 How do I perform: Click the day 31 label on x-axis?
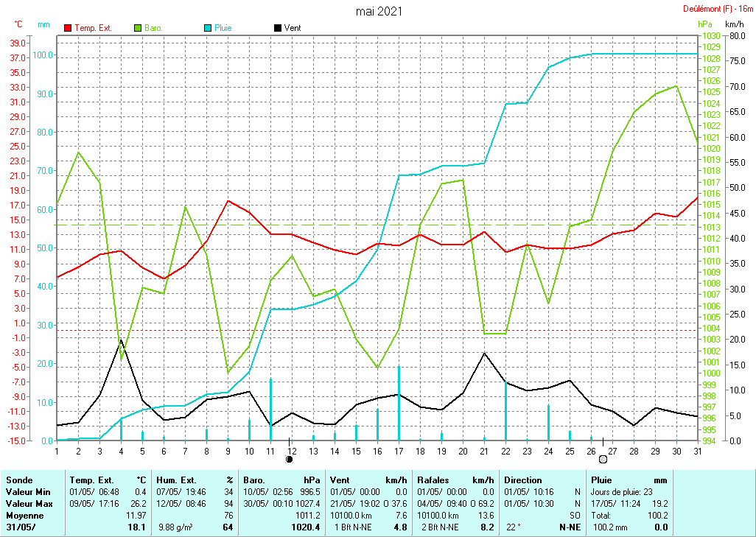(x=697, y=451)
